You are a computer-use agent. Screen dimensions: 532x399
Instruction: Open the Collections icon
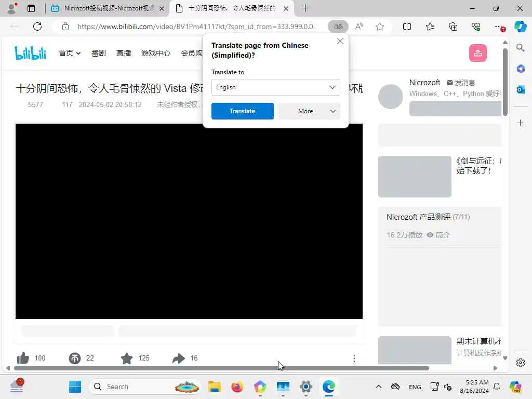(x=453, y=26)
